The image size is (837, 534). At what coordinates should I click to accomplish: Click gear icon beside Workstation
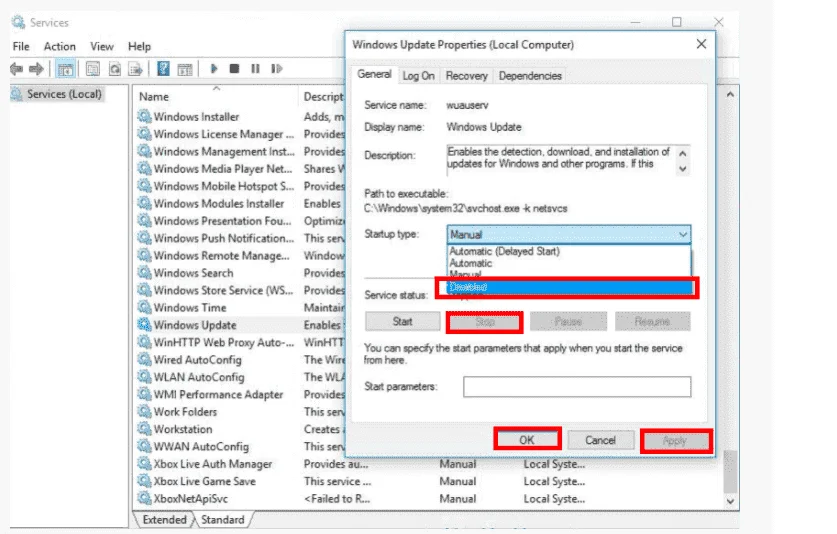tap(144, 428)
